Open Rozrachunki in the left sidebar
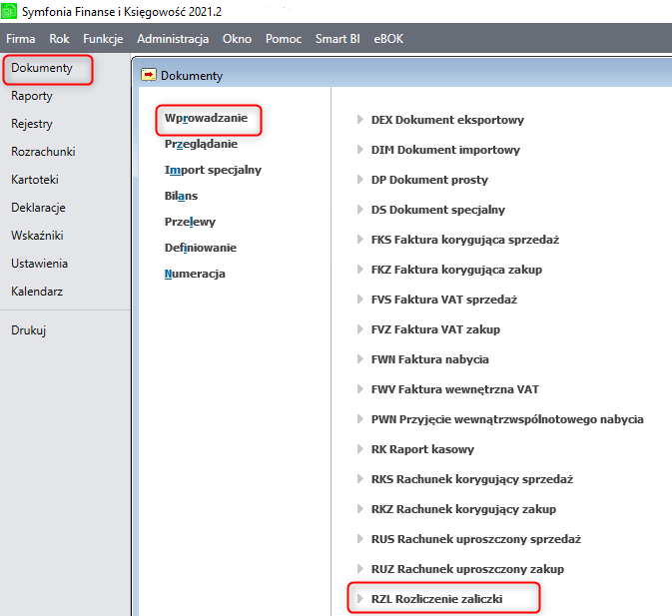Viewport: 672px width, 616px height. tap(43, 152)
